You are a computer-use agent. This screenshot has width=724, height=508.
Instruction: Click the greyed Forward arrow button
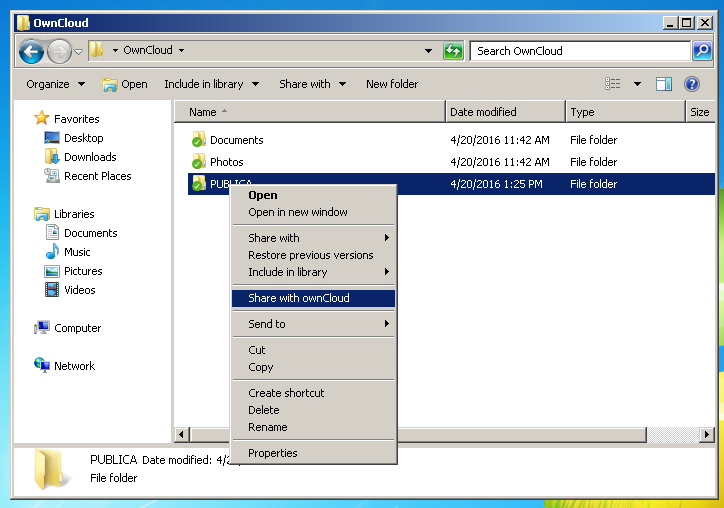59,51
